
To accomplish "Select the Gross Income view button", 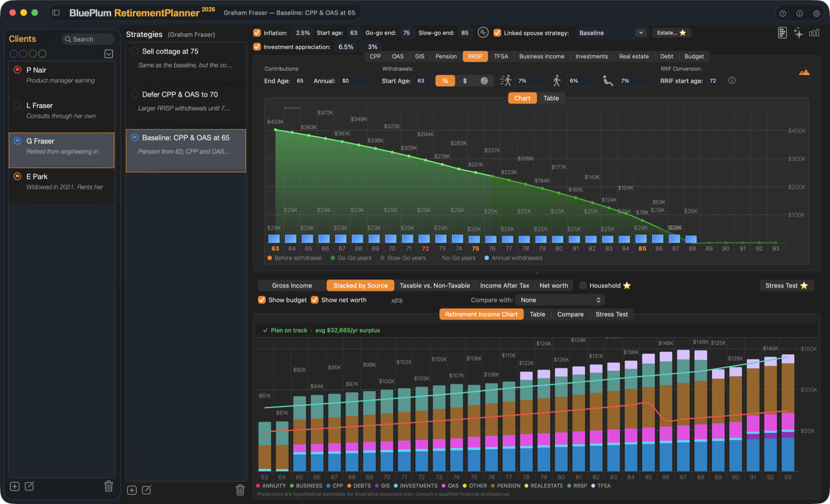I will pyautogui.click(x=292, y=286).
